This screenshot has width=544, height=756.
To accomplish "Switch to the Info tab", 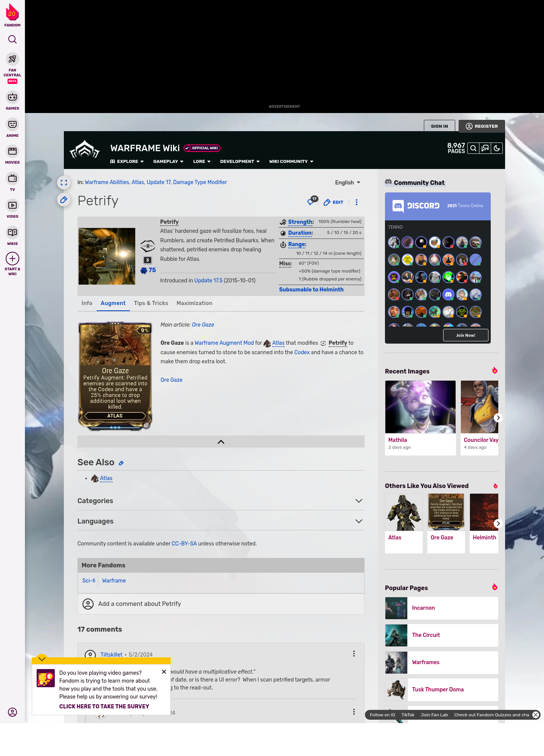I will click(x=87, y=303).
